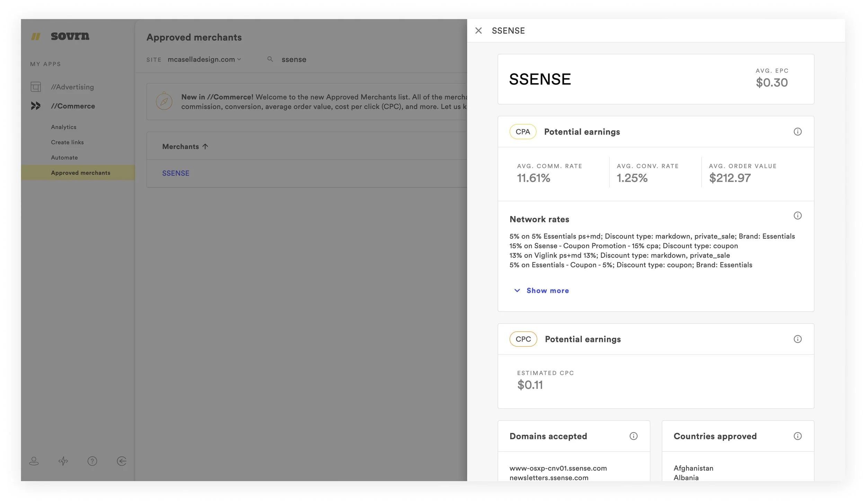Close the SSENSE details panel

478,30
